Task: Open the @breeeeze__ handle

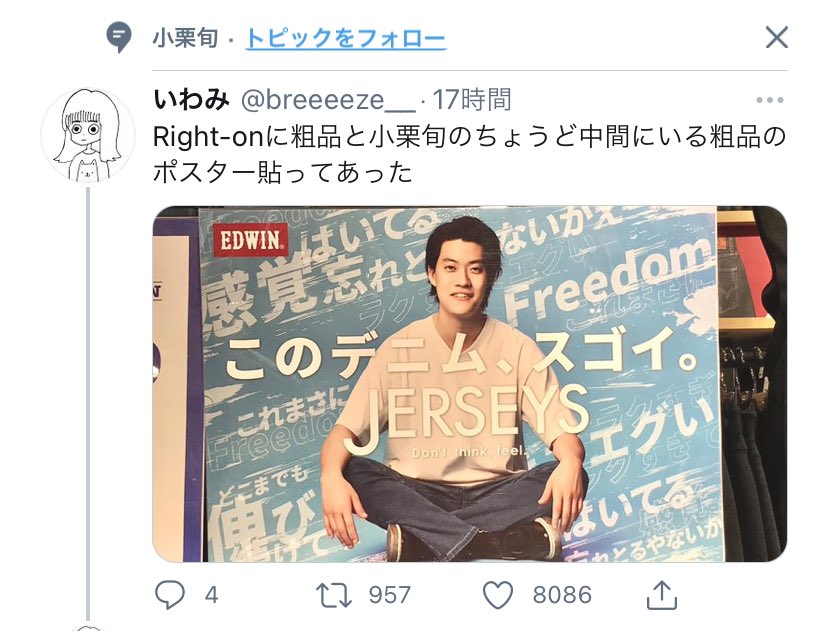Action: click(328, 99)
